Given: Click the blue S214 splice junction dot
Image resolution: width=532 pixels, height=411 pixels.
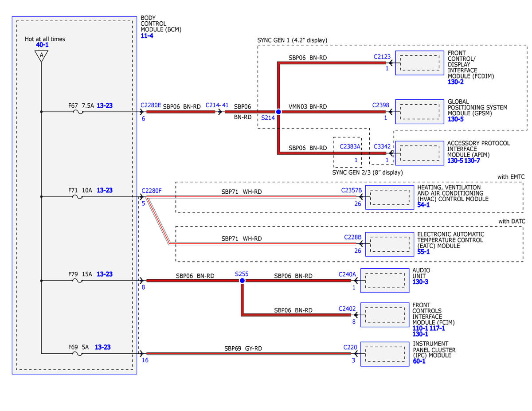Looking at the screenshot, I should coord(278,112).
